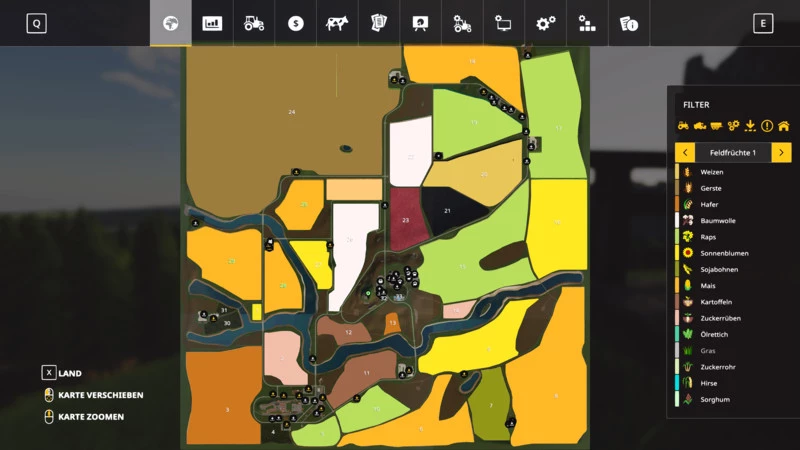
Task: Open the finances dollar icon page
Action: [296, 23]
